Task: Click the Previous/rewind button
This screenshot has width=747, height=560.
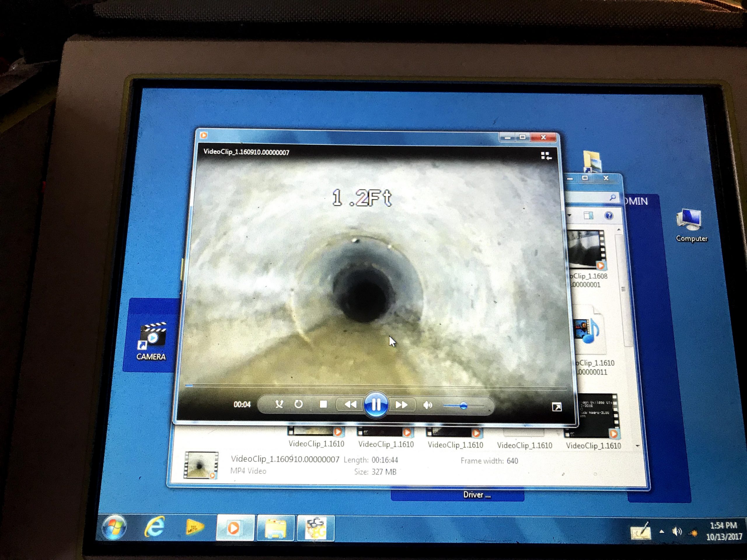Action: [350, 404]
